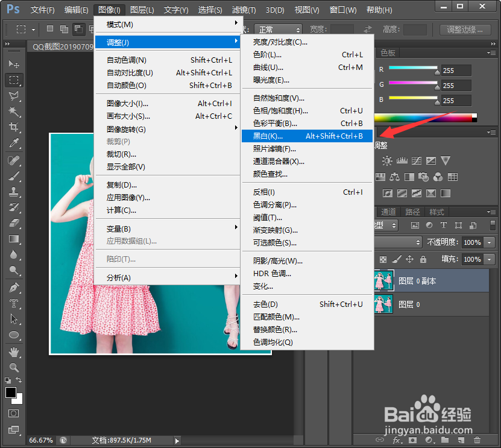The image size is (501, 448).
Task: Switch to the 通道 tab
Action: coord(388,212)
